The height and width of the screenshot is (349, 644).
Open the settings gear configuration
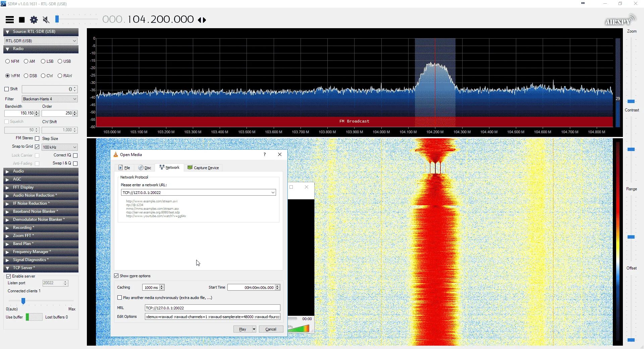click(34, 20)
